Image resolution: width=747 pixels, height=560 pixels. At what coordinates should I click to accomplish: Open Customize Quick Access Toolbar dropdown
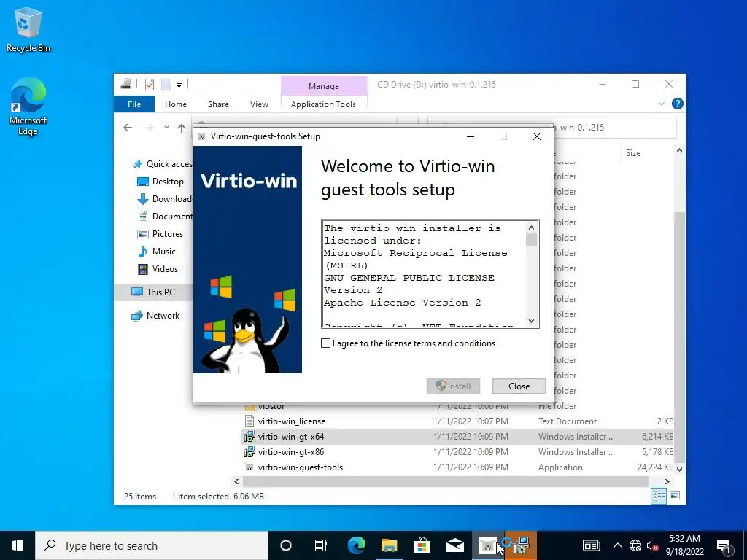pos(179,85)
